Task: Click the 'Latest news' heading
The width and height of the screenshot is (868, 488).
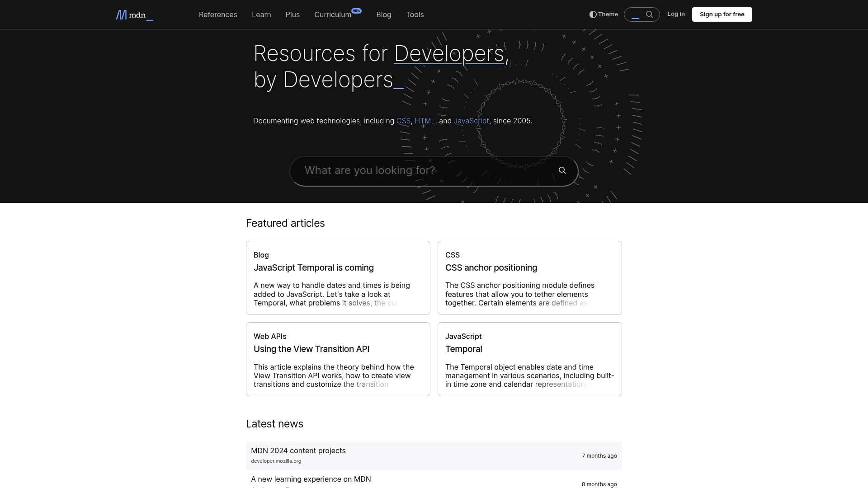Action: pos(274,424)
